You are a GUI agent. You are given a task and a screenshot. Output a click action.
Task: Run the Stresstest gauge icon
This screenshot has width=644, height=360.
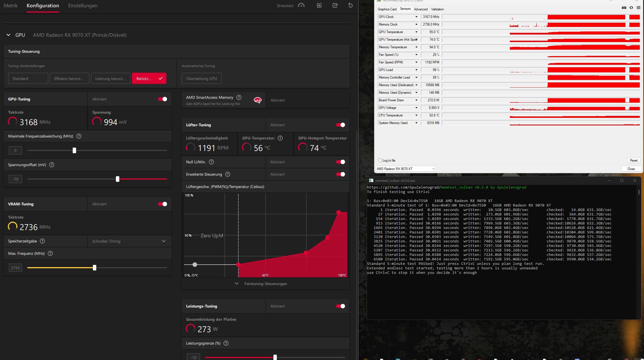pyautogui.click(x=301, y=5)
